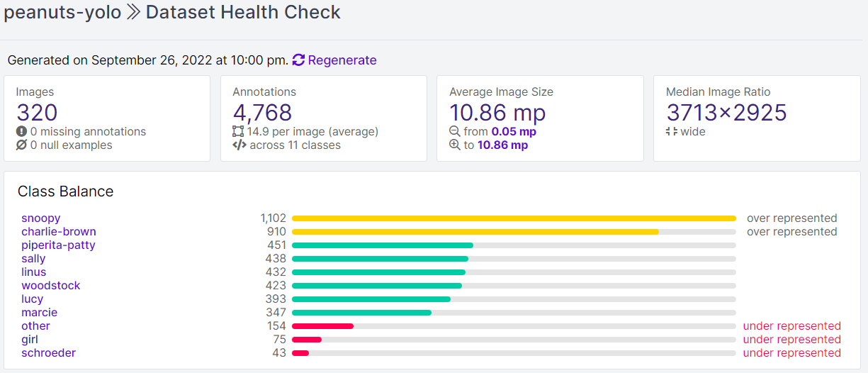Select the lucy class link

32,299
